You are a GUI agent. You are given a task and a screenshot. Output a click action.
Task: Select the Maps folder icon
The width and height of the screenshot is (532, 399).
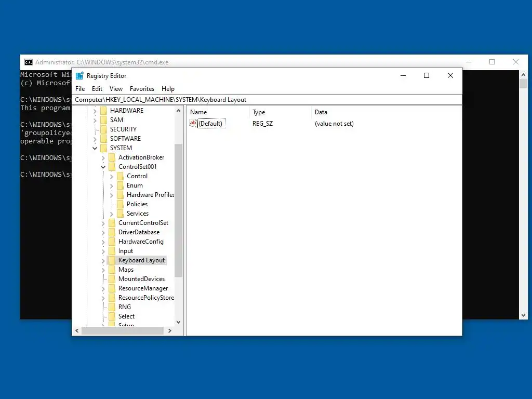(112, 270)
